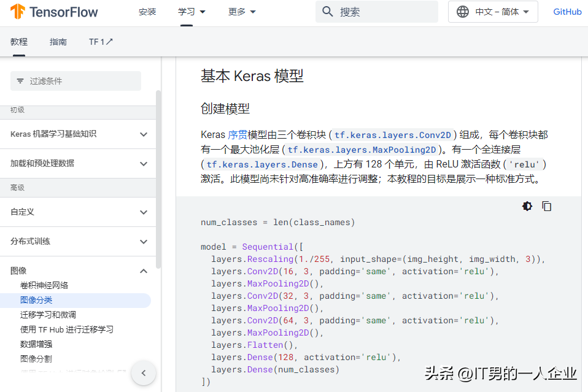This screenshot has height=392, width=588.
Task: Select 图像分类 in sidebar
Action: (x=75, y=300)
